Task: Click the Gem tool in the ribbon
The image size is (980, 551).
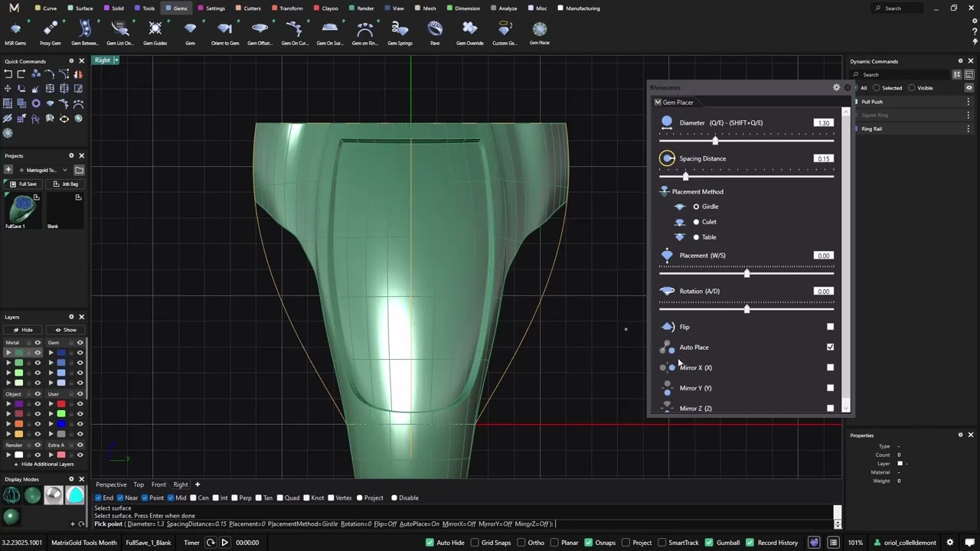Action: pos(190,33)
